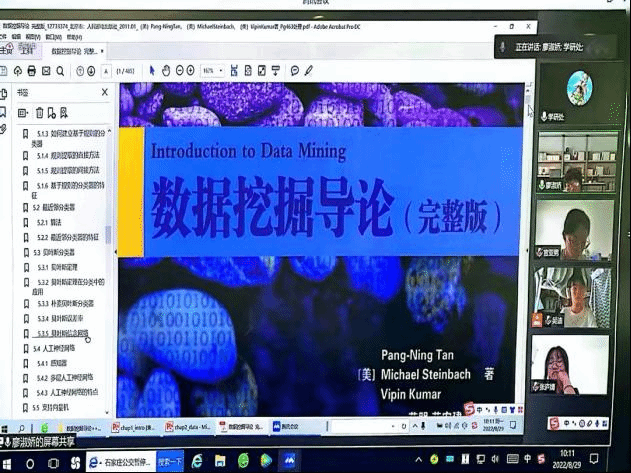Viewport: 631px width, 473px height.
Task: Click the page number input field
Action: click(x=122, y=71)
